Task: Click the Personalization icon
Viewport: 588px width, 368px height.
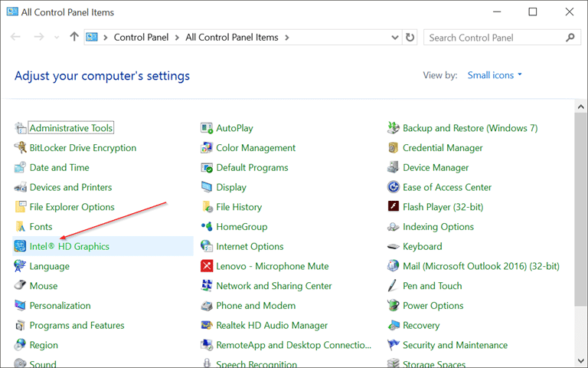Action: tap(20, 305)
